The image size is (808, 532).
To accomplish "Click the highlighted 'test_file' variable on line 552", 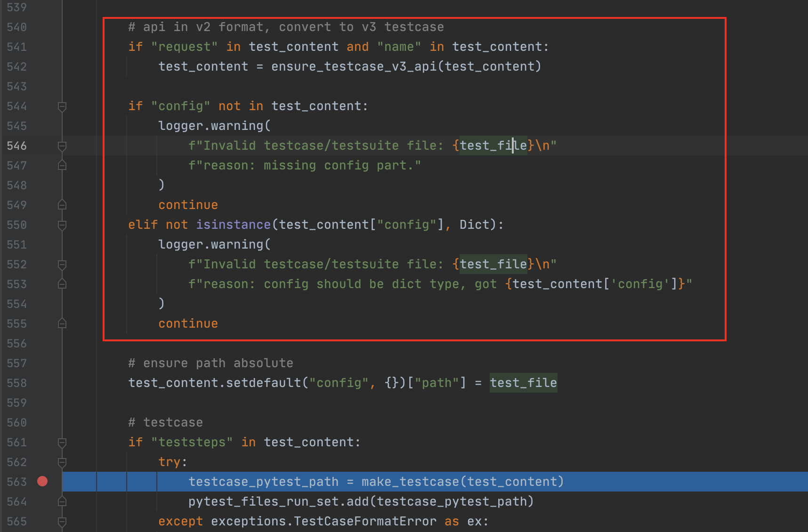I will tap(493, 264).
